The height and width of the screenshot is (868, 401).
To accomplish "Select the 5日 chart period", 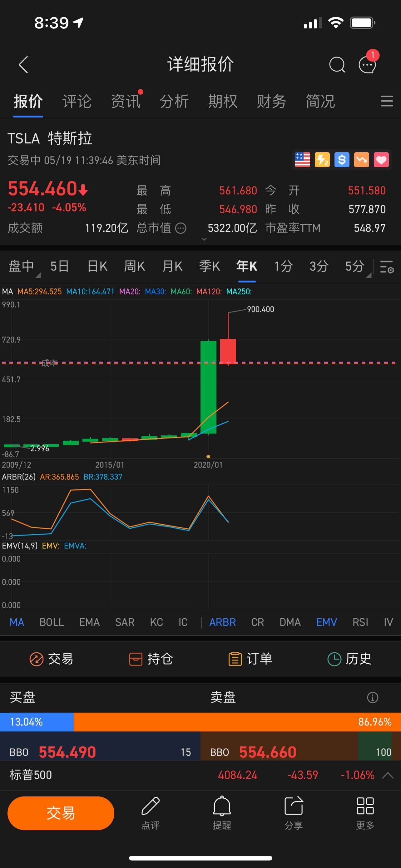I will point(60,267).
